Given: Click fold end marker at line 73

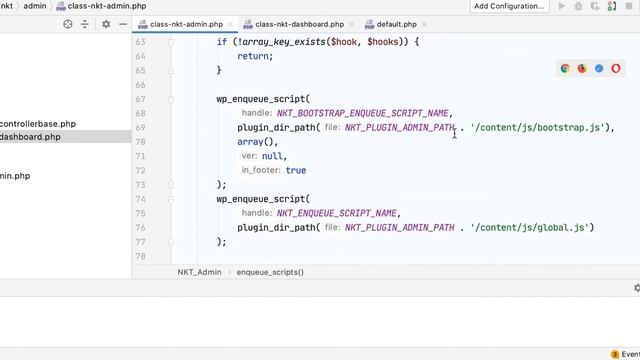Looking at the screenshot, I should coord(171,185).
